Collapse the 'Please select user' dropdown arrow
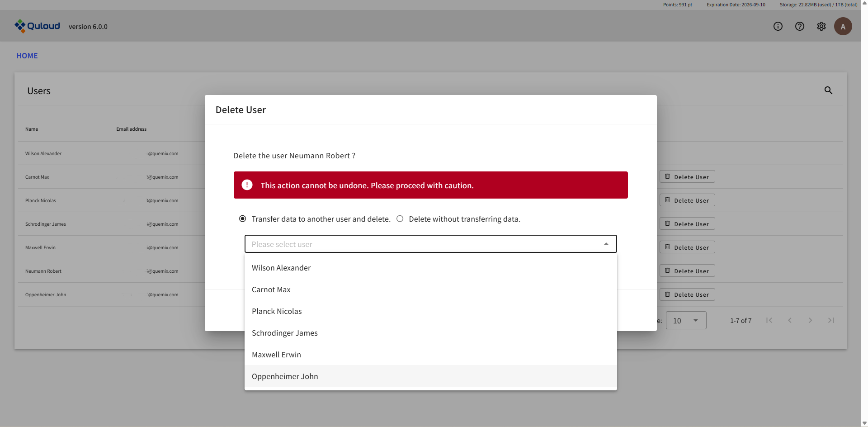Image resolution: width=868 pixels, height=427 pixels. pos(606,244)
